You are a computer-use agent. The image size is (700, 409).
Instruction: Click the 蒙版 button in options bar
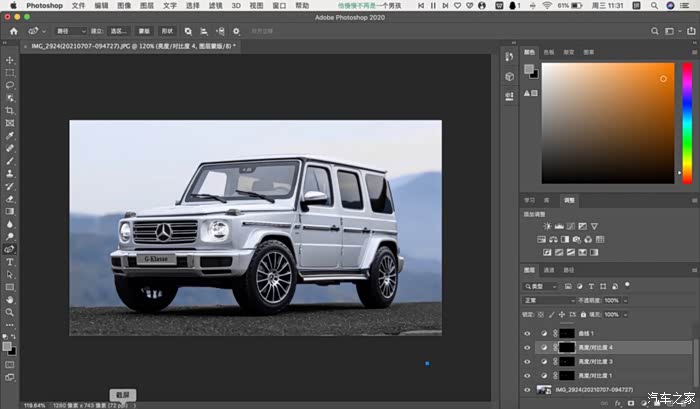pos(143,31)
